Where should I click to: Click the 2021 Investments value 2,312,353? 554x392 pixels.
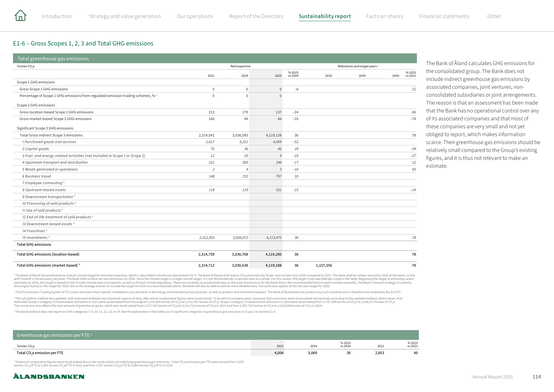tap(207, 238)
